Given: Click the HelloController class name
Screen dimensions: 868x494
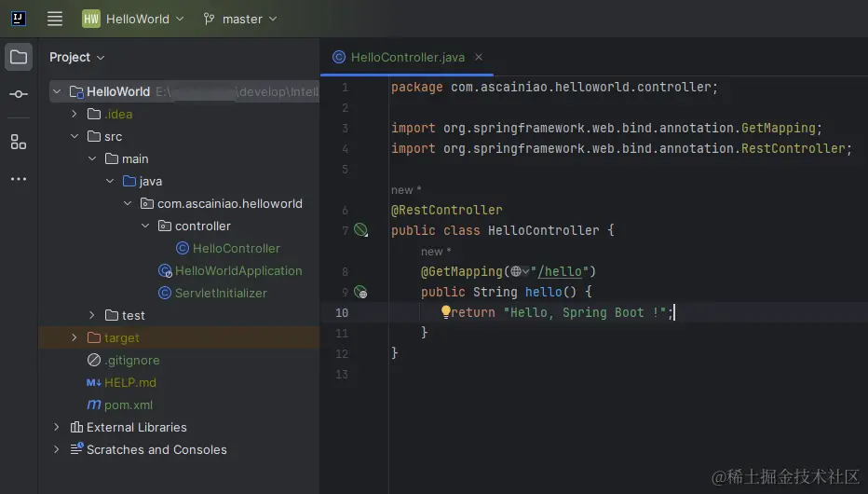Looking at the screenshot, I should pyautogui.click(x=543, y=230).
